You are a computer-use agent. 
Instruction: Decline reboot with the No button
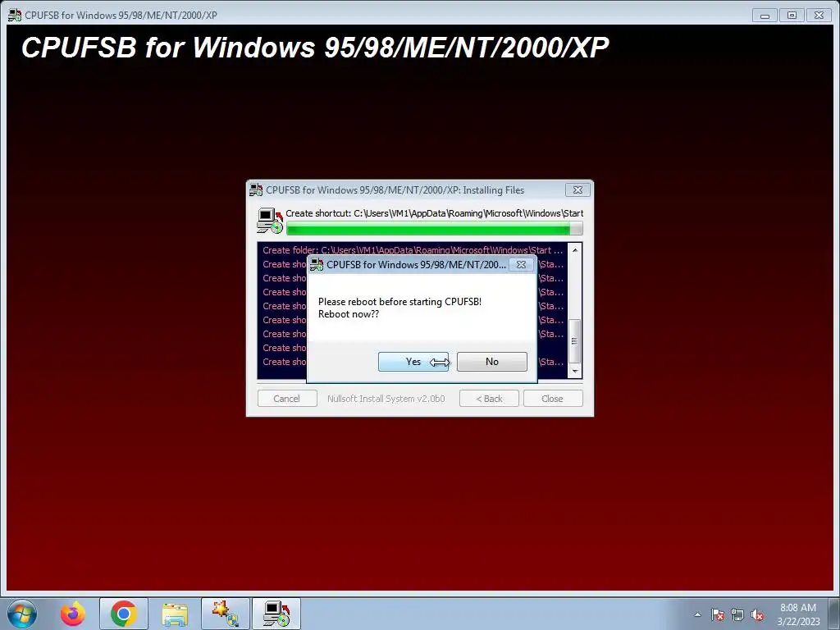492,362
